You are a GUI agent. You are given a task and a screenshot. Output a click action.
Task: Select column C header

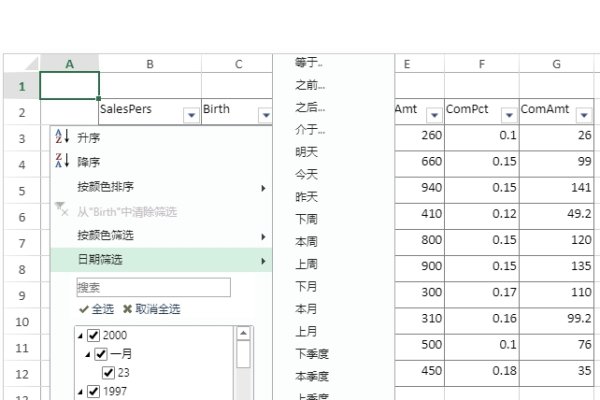tap(237, 64)
